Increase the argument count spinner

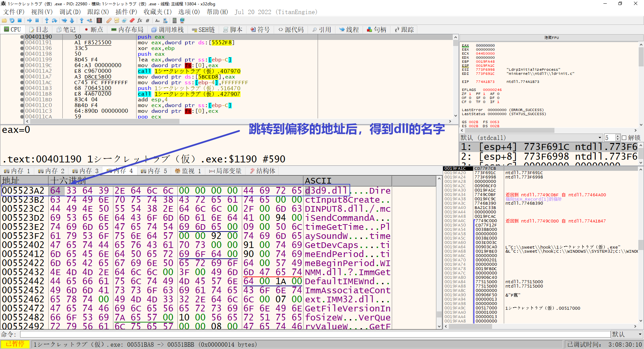pos(618,136)
